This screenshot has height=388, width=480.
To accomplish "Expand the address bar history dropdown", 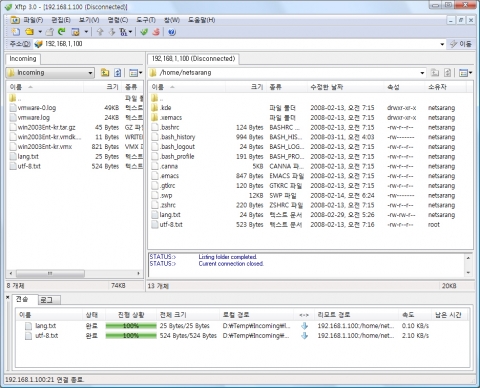I will (442, 44).
